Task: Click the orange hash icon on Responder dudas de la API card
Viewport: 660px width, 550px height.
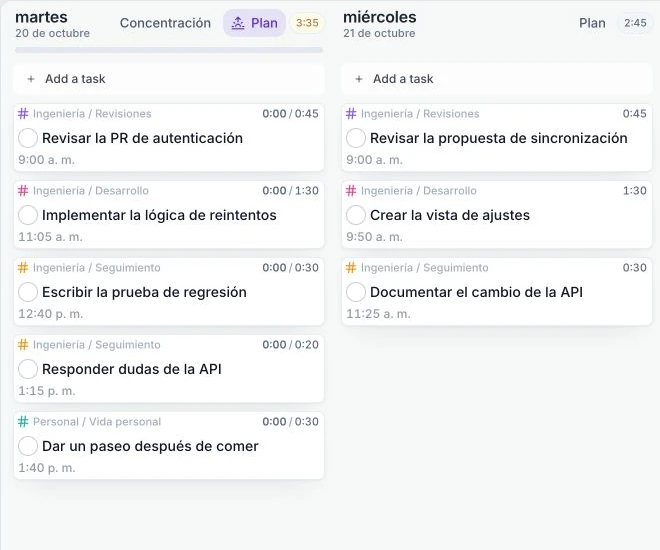Action: point(23,345)
